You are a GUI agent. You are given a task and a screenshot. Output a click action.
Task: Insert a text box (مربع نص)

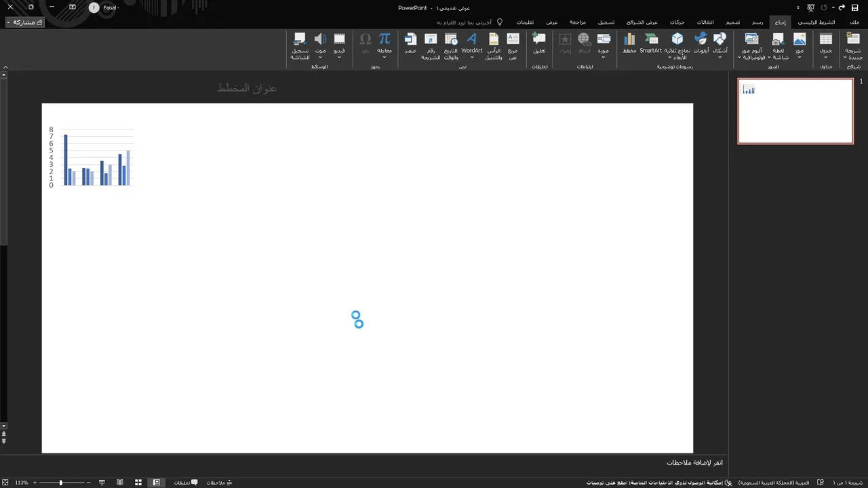(x=513, y=45)
